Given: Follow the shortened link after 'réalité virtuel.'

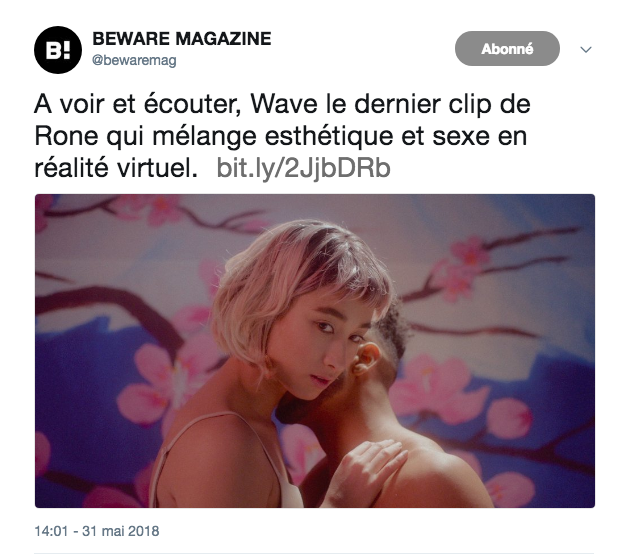Looking at the screenshot, I should click(304, 168).
